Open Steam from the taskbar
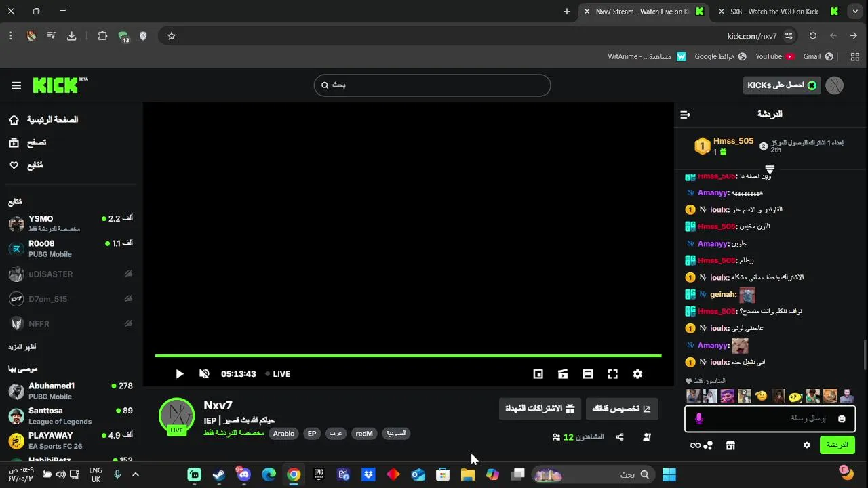868x488 pixels. pos(219,474)
